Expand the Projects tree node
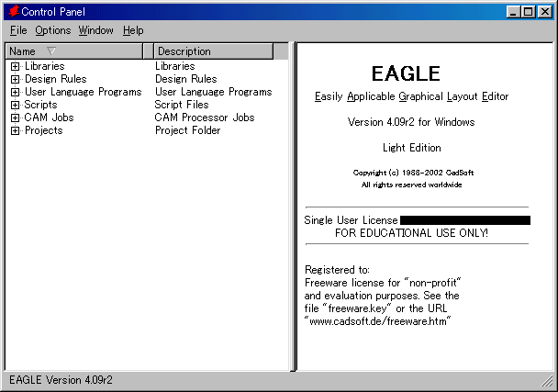The width and height of the screenshot is (558, 392). (x=15, y=130)
